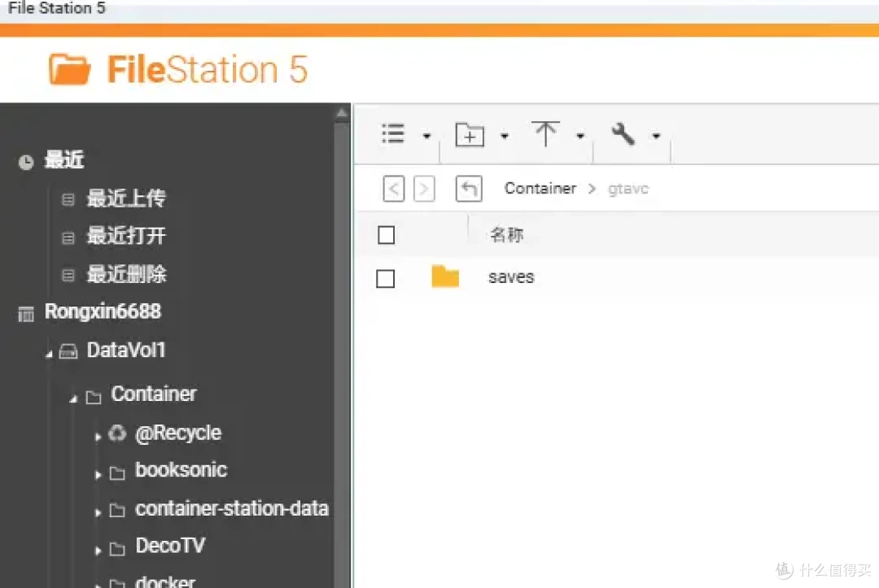
Task: Click the list icon beside 最近上传
Action: coord(68,199)
